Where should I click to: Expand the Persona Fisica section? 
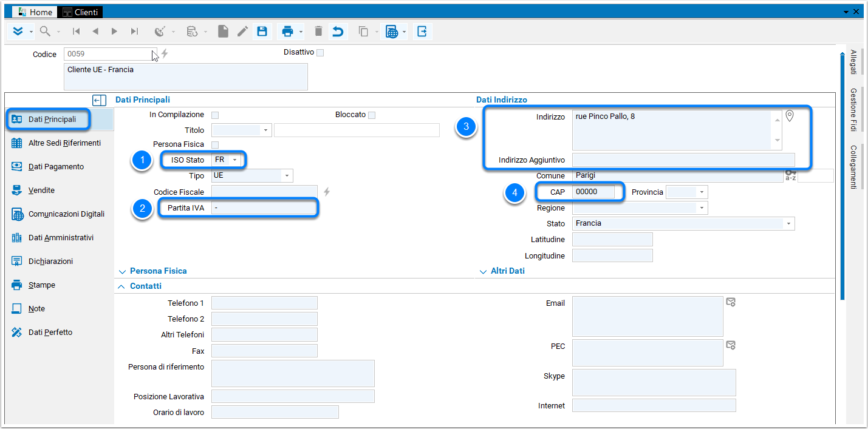(x=123, y=272)
